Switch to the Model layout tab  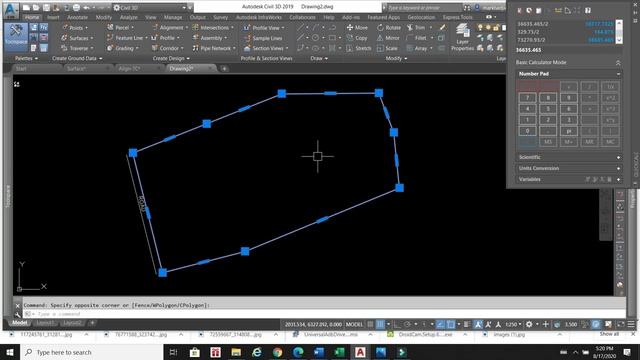19,323
